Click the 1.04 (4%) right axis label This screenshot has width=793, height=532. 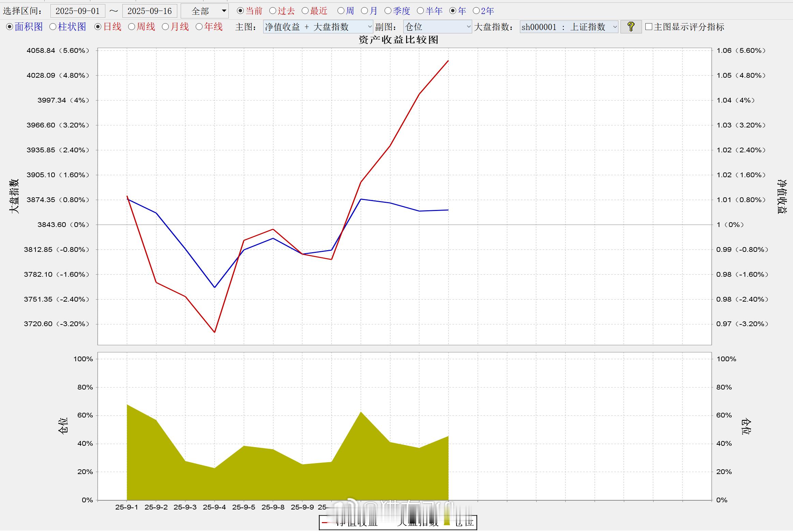tap(736, 100)
